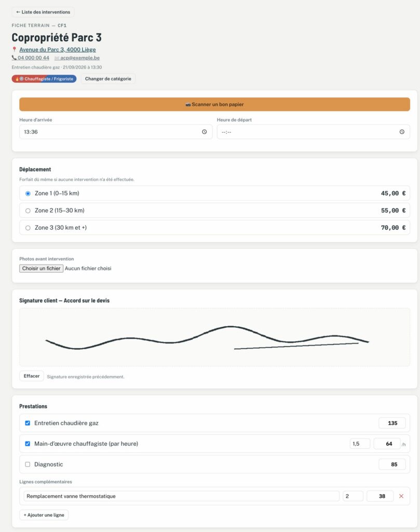
Task: Click the envelope icon beside the email
Action: click(57, 58)
